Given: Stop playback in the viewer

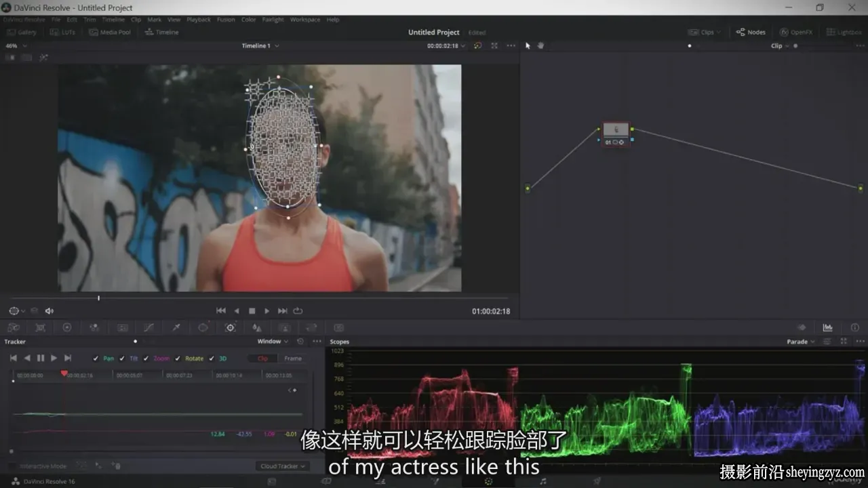Looking at the screenshot, I should click(x=252, y=311).
